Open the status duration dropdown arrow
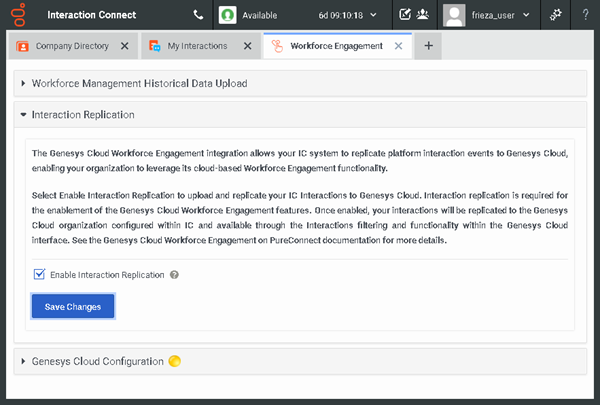The width and height of the screenshot is (600, 405). tap(373, 15)
